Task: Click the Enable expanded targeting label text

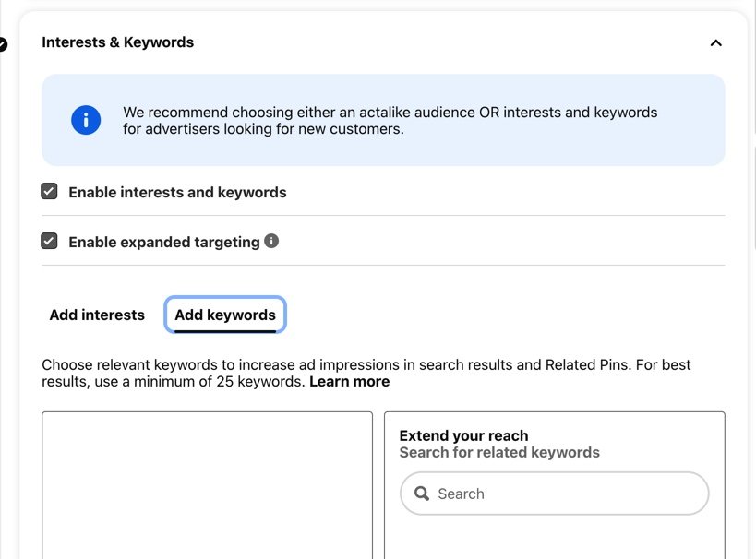Action: pyautogui.click(x=164, y=242)
